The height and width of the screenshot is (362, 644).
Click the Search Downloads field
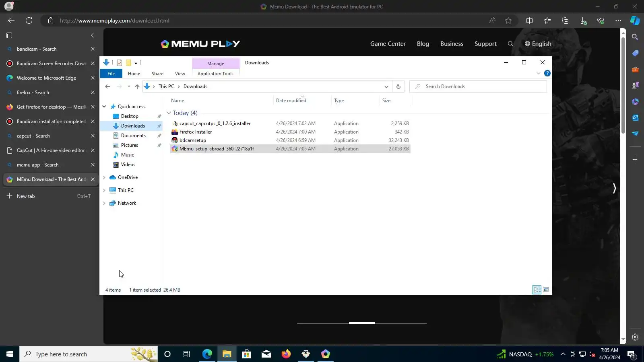(478, 86)
